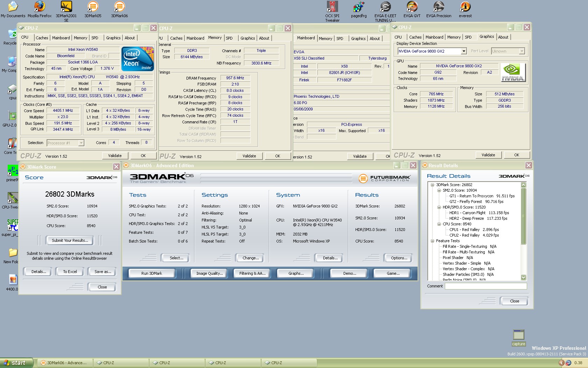Image resolution: width=588 pixels, height=368 pixels.
Task: Click the NVIDIA logo in Graphics tab
Action: pos(513,72)
